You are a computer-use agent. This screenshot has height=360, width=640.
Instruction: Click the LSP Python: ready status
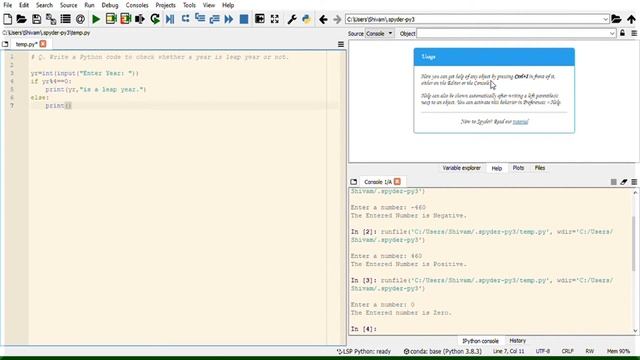(x=364, y=351)
